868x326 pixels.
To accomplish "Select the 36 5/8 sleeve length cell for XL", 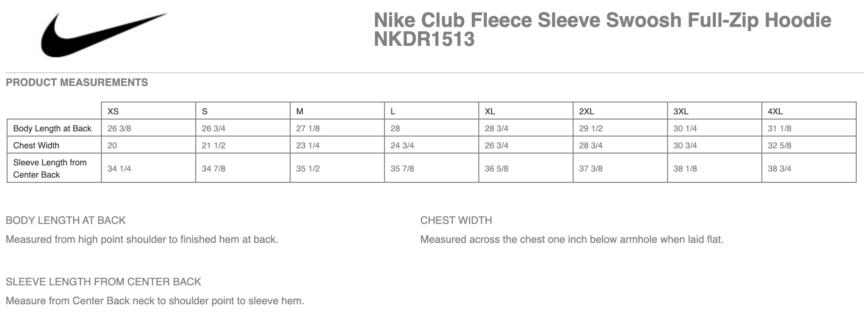I will 526,168.
